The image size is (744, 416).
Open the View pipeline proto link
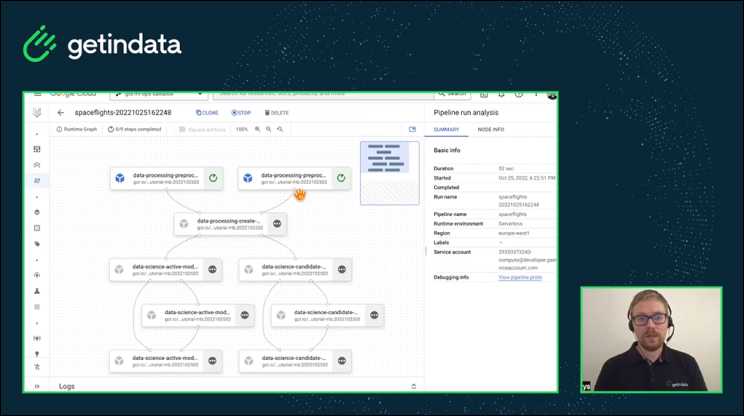(520, 277)
